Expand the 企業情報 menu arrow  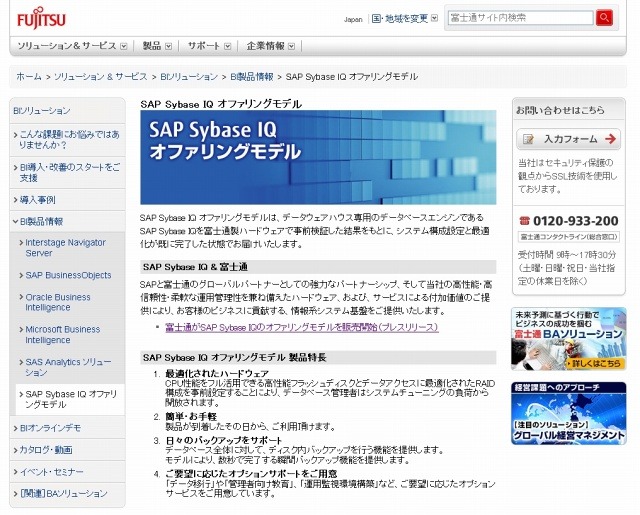click(291, 46)
